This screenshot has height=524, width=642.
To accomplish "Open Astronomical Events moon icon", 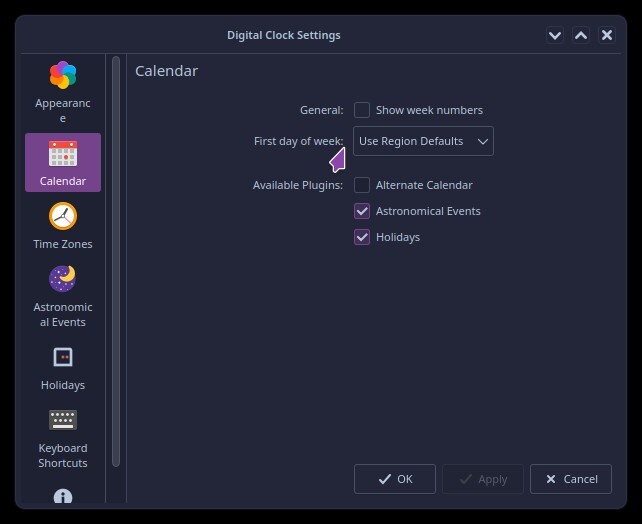I will 63,278.
